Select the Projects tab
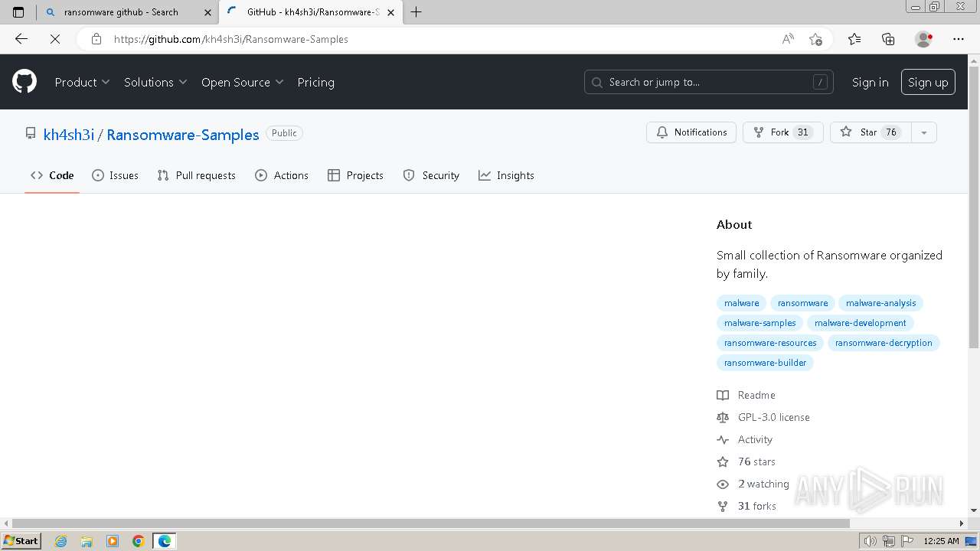980x551 pixels. point(355,175)
